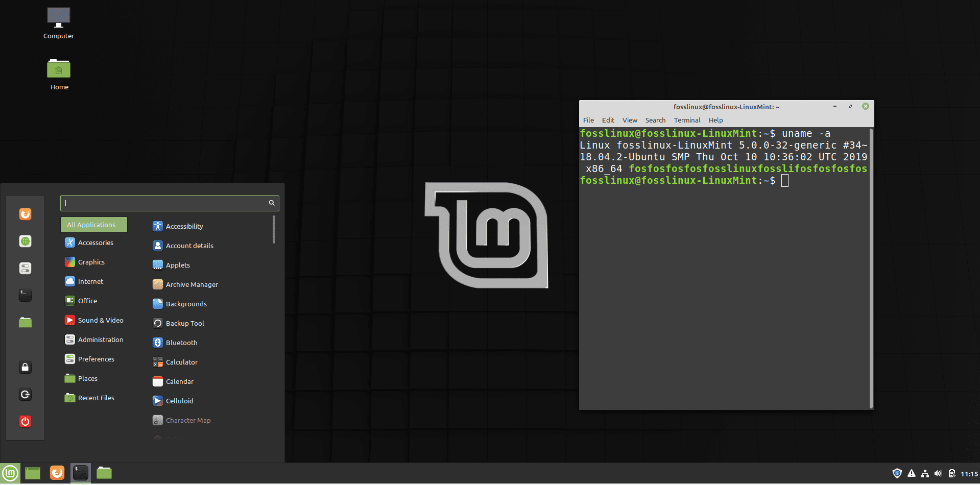The image size is (980, 485).
Task: Open network connection tray icon
Action: point(925,473)
